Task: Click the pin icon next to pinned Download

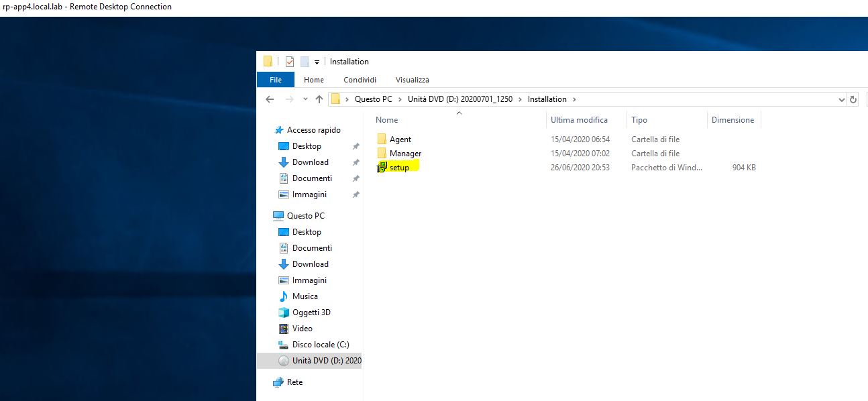Action: (x=356, y=162)
